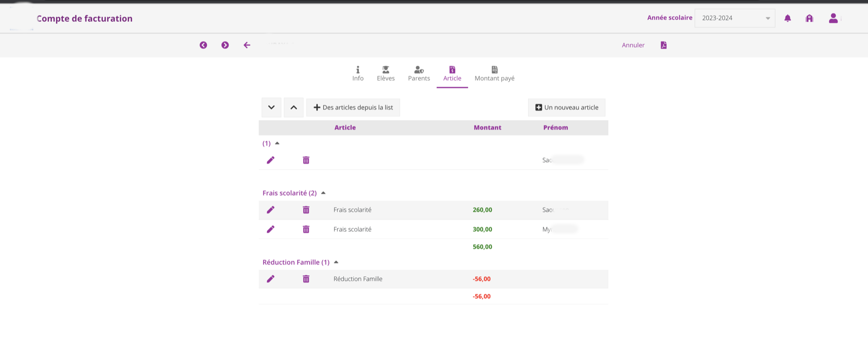
Task: Click the 260,00 amount cell
Action: pyautogui.click(x=483, y=210)
